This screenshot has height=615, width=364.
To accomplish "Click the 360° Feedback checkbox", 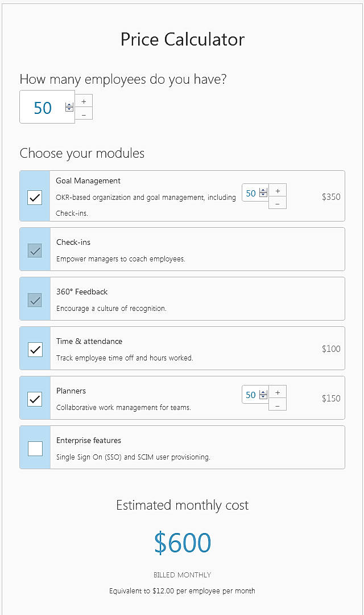I will [34, 300].
